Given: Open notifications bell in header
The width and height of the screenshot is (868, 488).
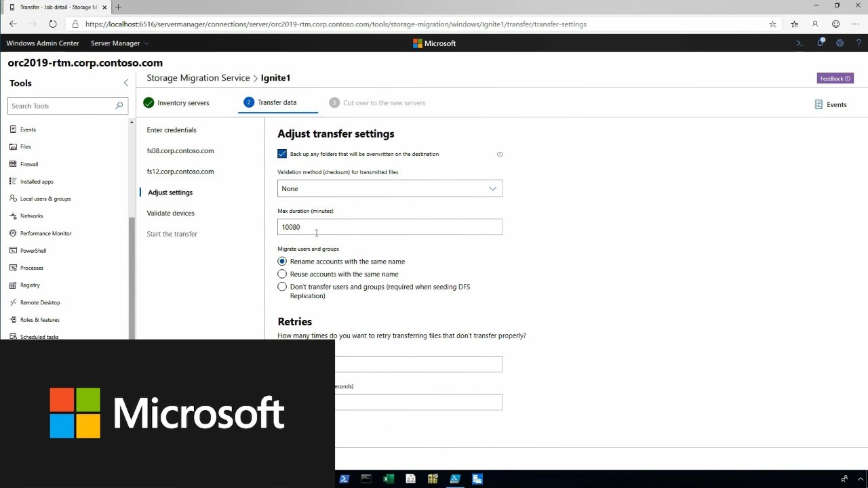Looking at the screenshot, I should [820, 43].
